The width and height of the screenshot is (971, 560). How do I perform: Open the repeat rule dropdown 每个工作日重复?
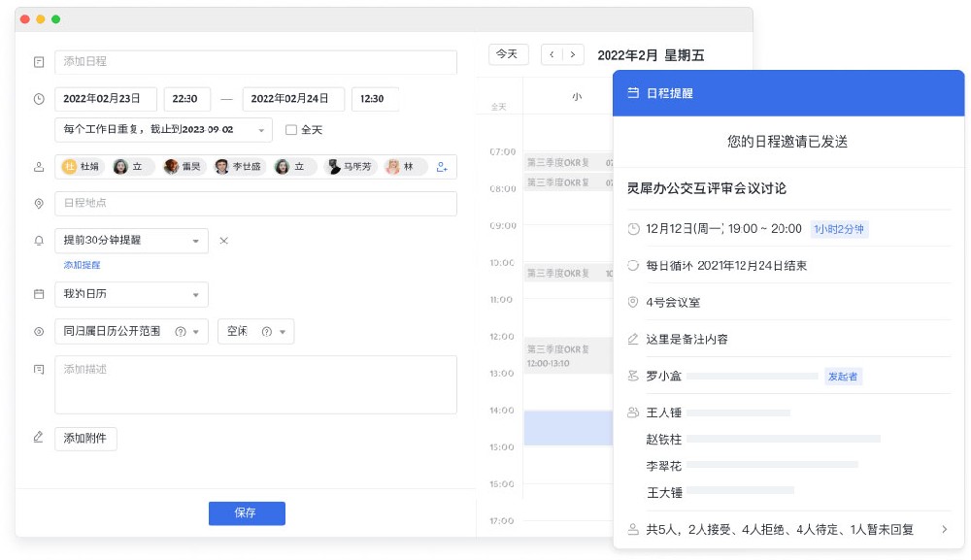[x=163, y=129]
